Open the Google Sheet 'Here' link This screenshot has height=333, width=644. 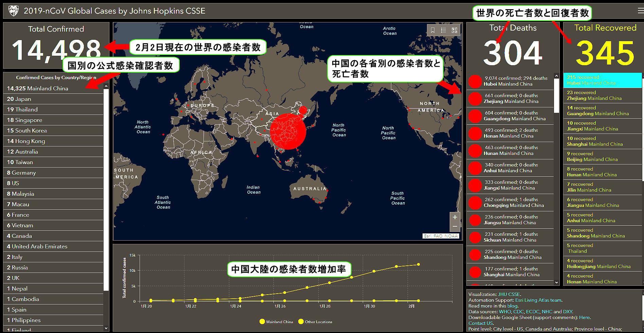coord(584,317)
